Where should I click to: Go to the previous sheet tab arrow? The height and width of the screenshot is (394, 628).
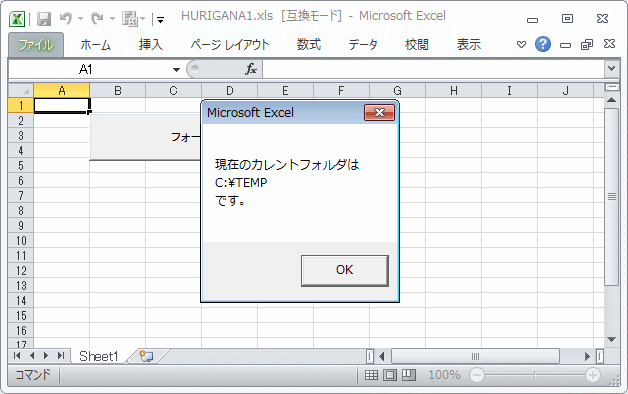pos(32,356)
